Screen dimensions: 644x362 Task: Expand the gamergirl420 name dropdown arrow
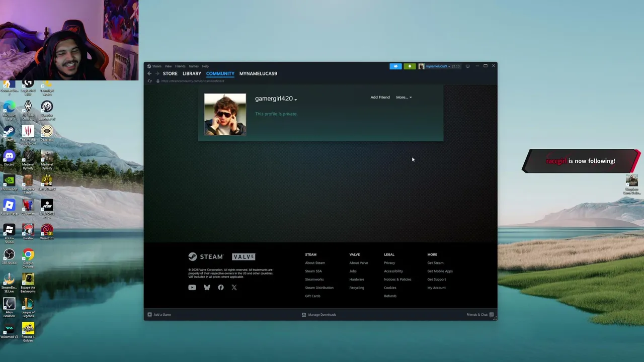(x=296, y=100)
